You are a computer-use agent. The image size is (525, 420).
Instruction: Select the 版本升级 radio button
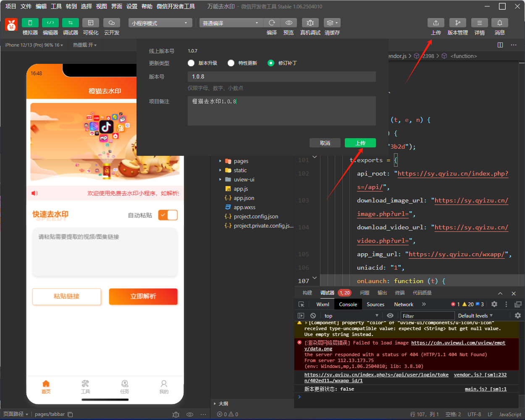coord(191,63)
